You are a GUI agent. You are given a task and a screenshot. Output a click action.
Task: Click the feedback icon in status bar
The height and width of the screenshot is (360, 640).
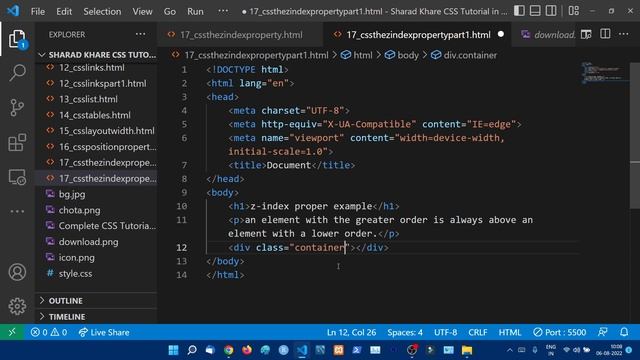pos(602,332)
